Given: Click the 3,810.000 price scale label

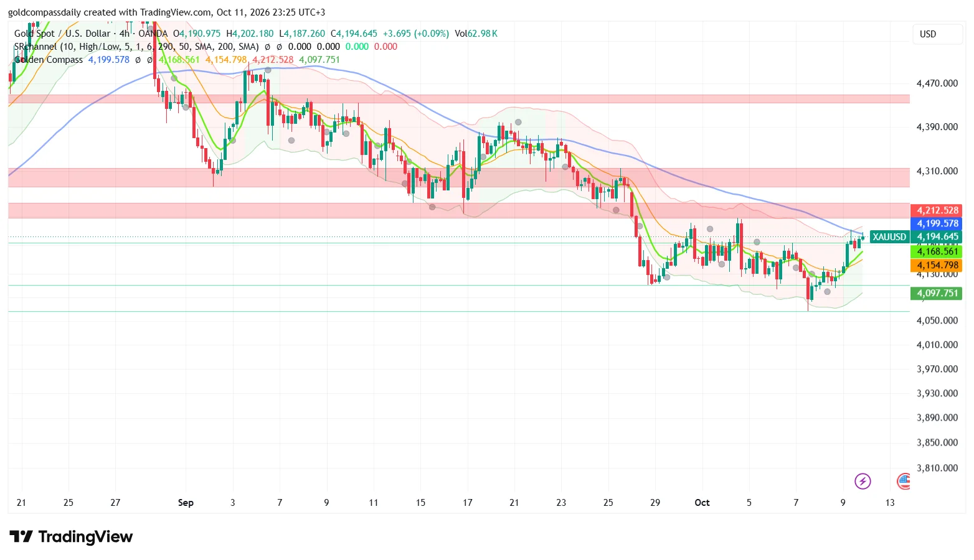Looking at the screenshot, I should [x=937, y=468].
